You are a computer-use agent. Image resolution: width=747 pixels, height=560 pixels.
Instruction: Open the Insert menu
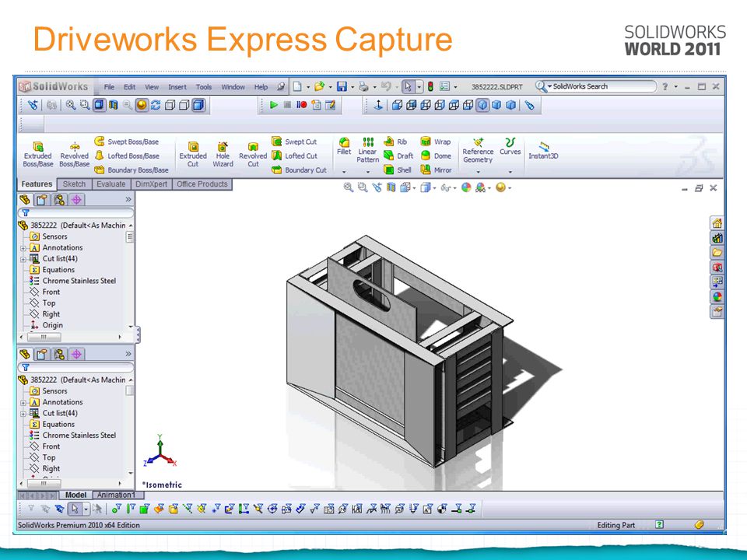point(177,87)
